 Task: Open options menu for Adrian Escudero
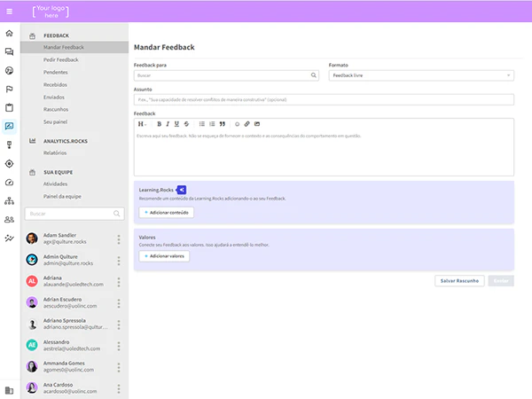119,303
